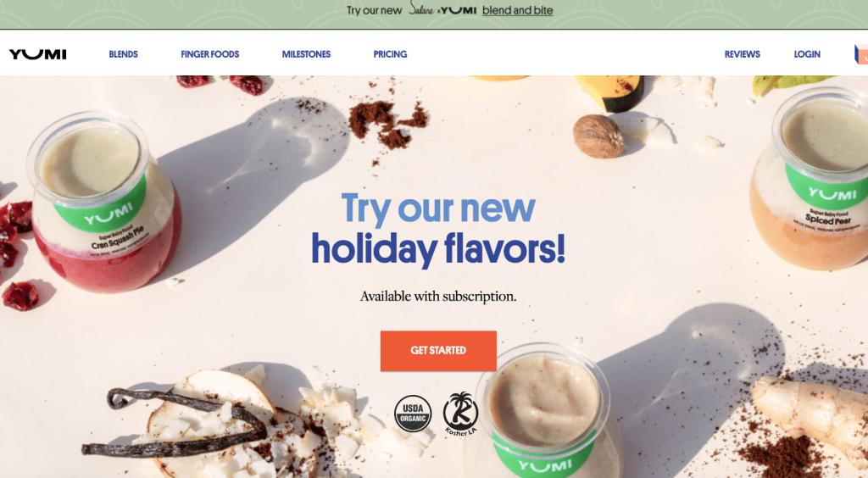Click the Kosher LA certification badge
Viewport: 868px width, 478px height.
click(460, 414)
